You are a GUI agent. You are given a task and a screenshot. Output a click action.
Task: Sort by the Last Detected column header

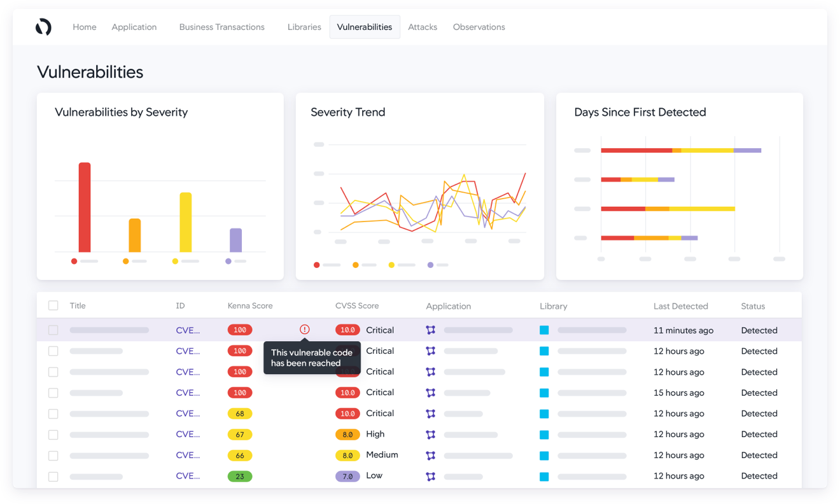681,306
